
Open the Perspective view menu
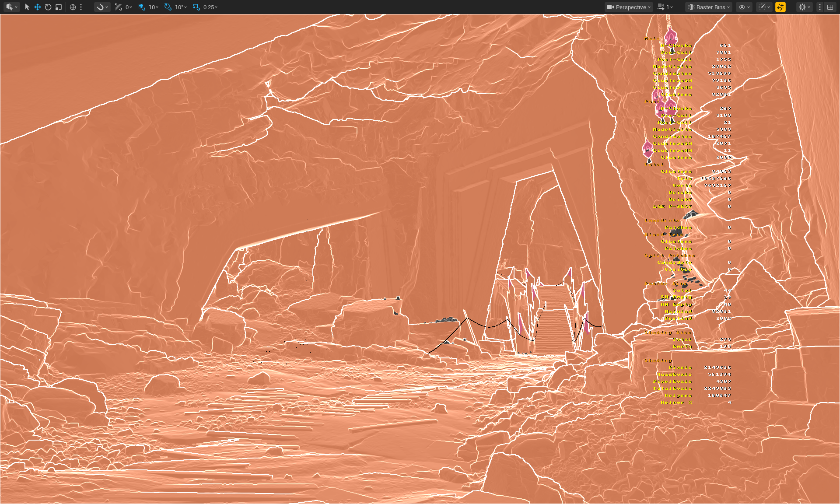coord(629,7)
